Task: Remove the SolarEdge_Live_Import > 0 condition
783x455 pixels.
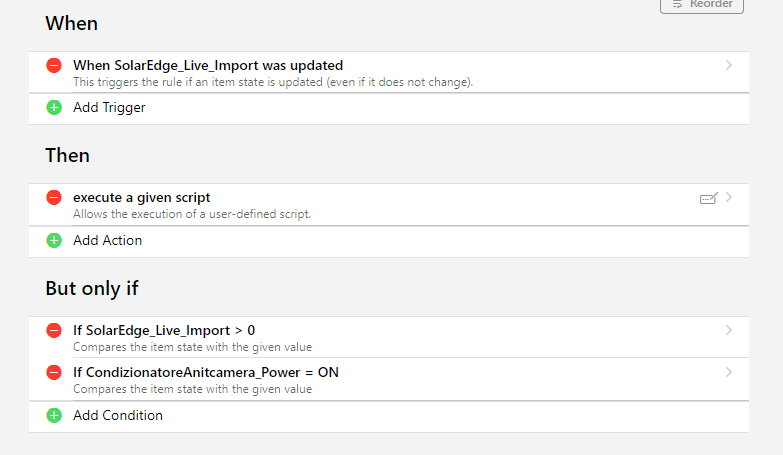Action: [54, 330]
